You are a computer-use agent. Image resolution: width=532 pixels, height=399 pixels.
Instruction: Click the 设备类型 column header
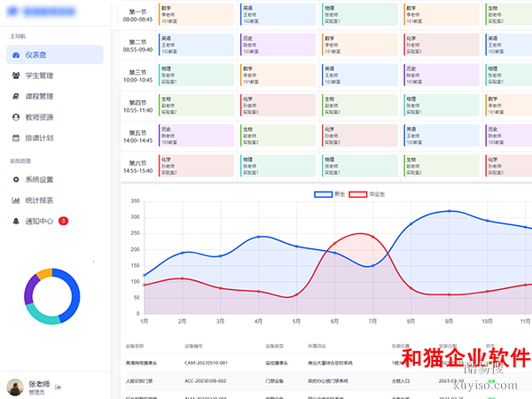[275, 346]
